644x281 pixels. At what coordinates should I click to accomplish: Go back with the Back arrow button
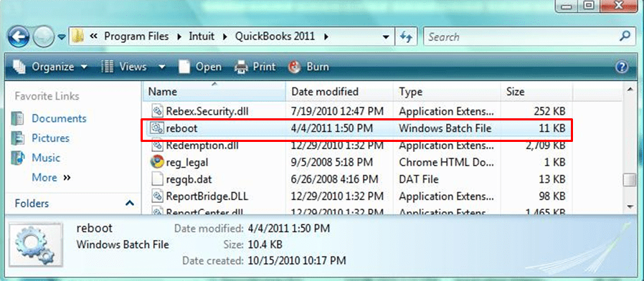[19, 37]
